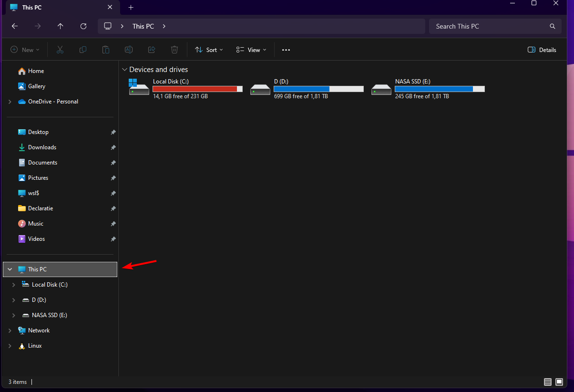This screenshot has height=392, width=574.
Task: Collapse the Devices and drives group
Action: (x=124, y=70)
